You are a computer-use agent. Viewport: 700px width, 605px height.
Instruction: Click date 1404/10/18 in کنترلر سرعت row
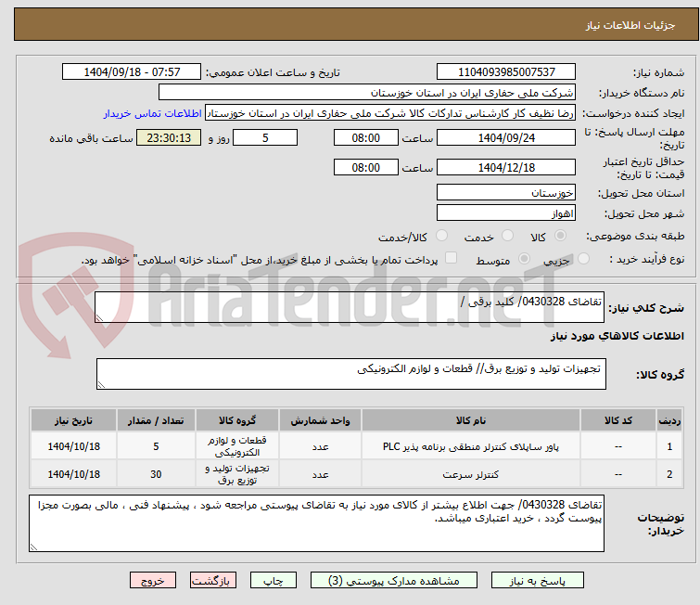73,474
